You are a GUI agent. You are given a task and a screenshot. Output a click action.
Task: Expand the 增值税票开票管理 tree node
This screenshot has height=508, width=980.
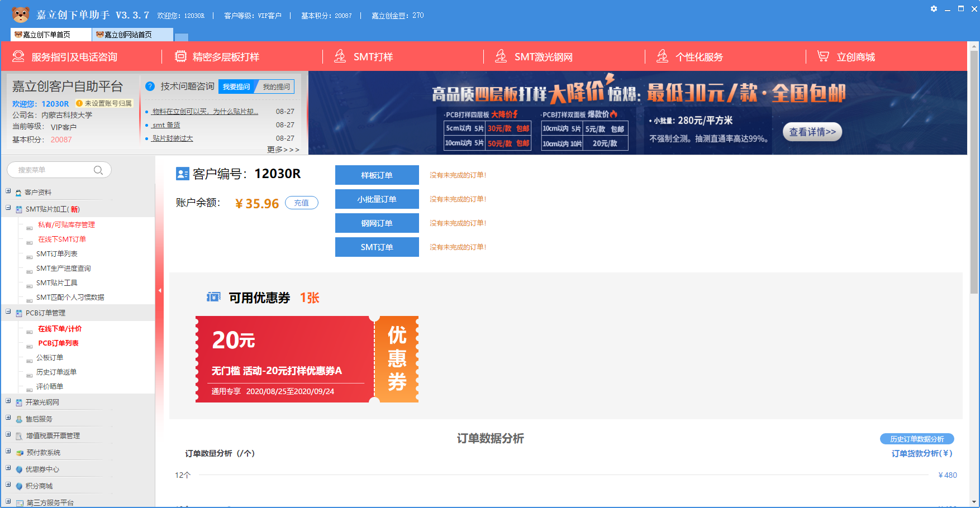point(8,434)
